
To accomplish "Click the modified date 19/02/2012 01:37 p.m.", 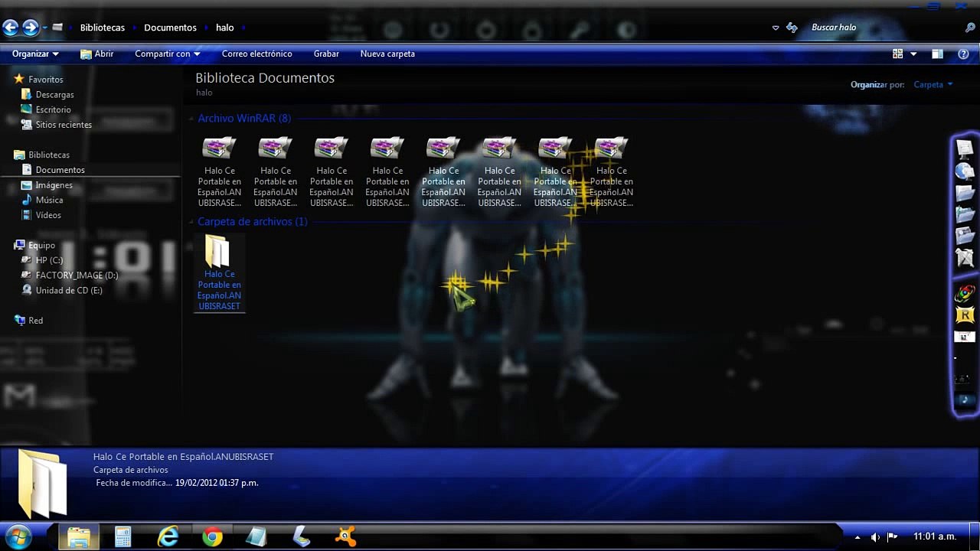I will [x=217, y=483].
